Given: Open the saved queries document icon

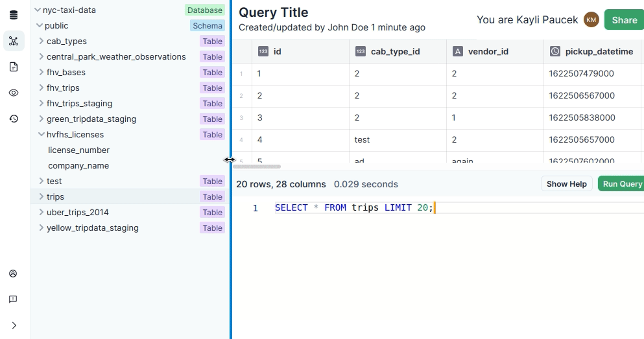Looking at the screenshot, I should [14, 67].
